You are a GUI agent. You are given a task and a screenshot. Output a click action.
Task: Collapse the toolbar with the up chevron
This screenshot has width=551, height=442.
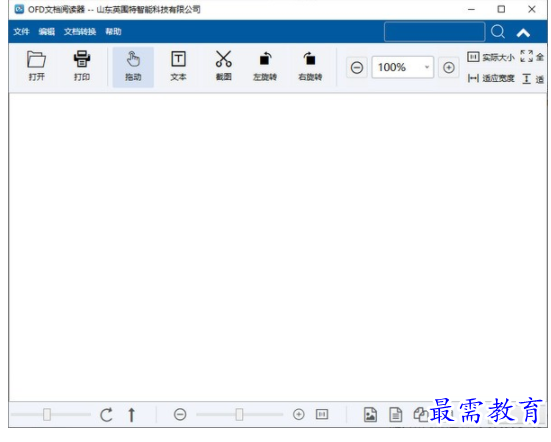[523, 33]
